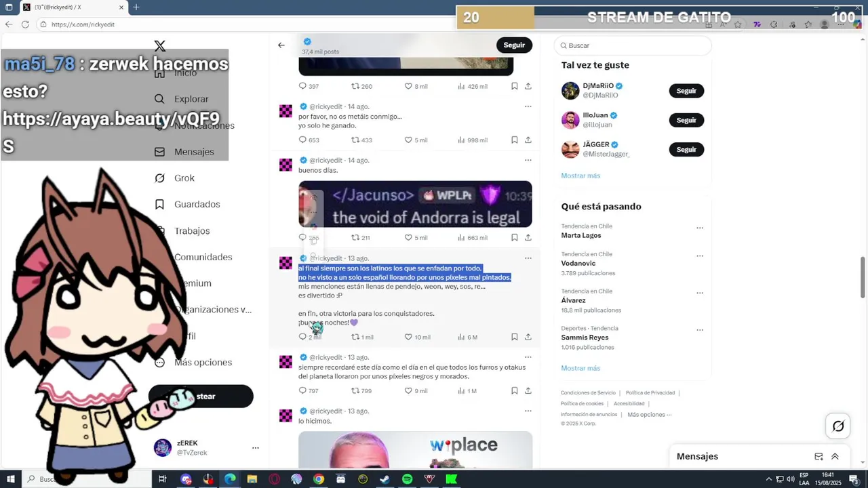Open options for the Marta Lagos trend
This screenshot has height=488, width=868.
[x=700, y=228]
